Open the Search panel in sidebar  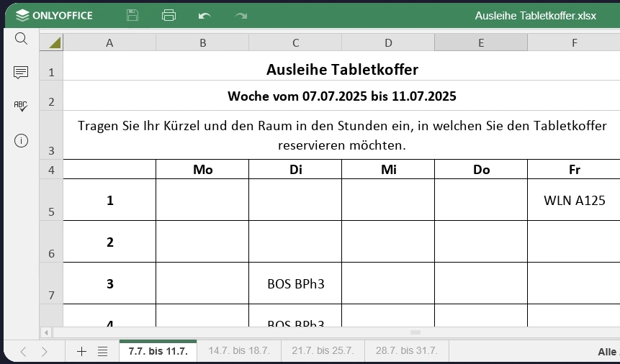point(21,39)
